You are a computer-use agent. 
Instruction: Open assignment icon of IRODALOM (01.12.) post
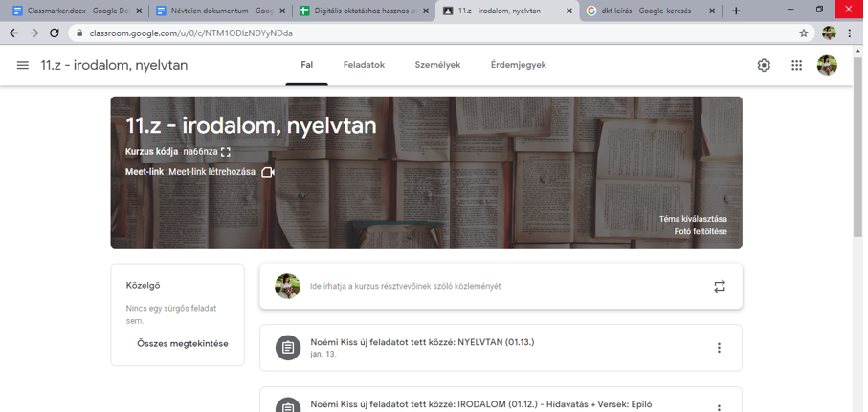(288, 406)
